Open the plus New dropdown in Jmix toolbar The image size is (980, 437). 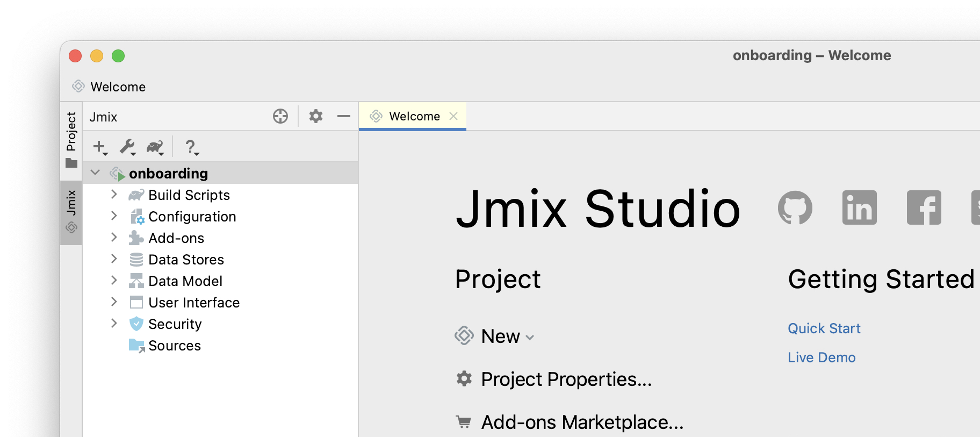pos(100,147)
